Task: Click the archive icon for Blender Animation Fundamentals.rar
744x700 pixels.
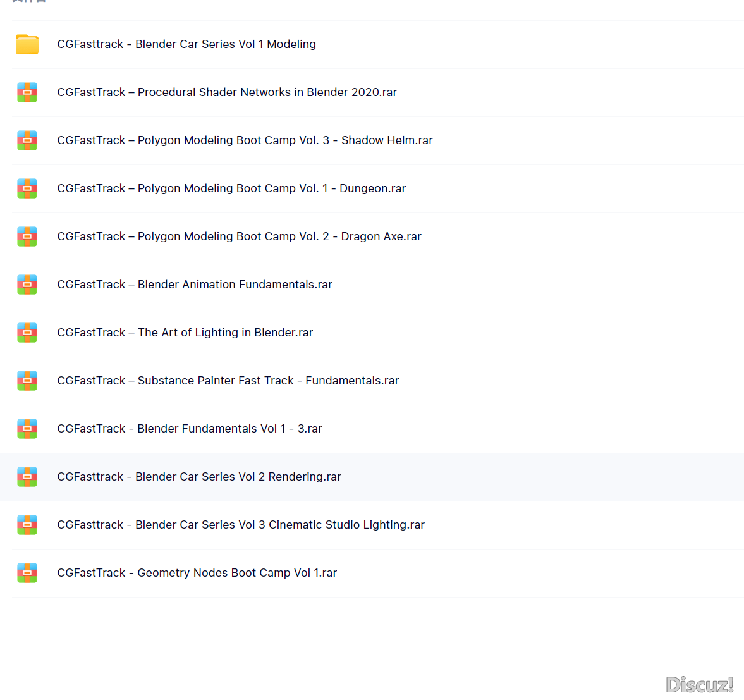Action: [x=27, y=285]
